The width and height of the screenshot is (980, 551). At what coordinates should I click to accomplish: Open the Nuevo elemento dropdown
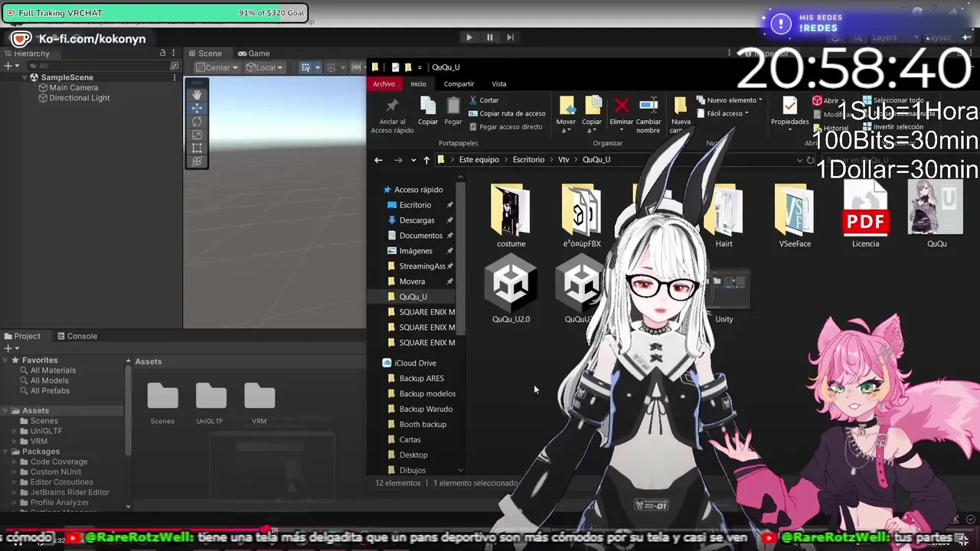coord(729,100)
